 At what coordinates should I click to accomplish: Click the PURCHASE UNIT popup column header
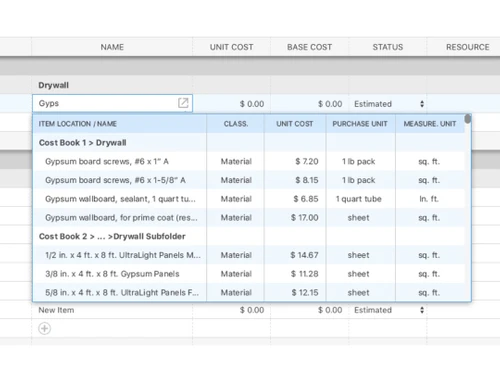tap(360, 124)
